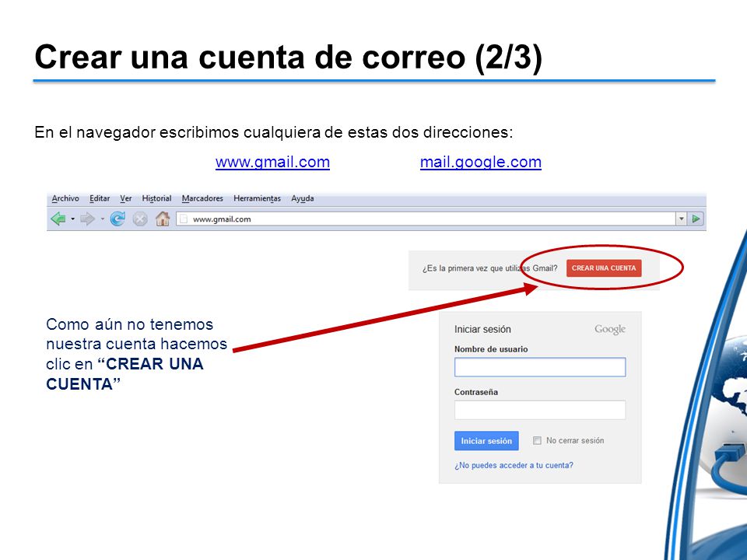Click page icon in address bar

click(184, 219)
